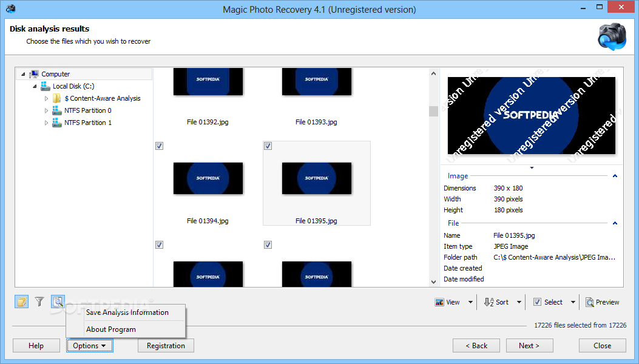
Task: Select thumbnail of File 01395.jpg
Action: [317, 178]
